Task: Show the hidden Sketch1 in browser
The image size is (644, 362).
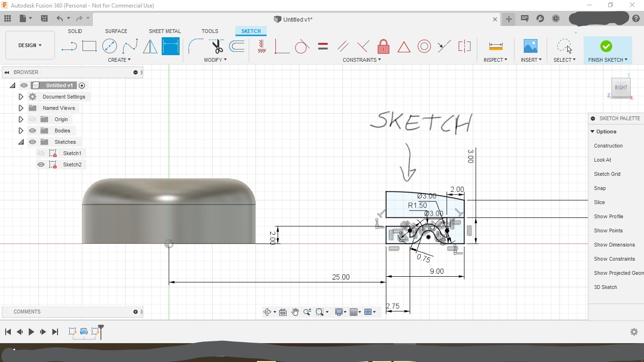Action: pyautogui.click(x=41, y=153)
